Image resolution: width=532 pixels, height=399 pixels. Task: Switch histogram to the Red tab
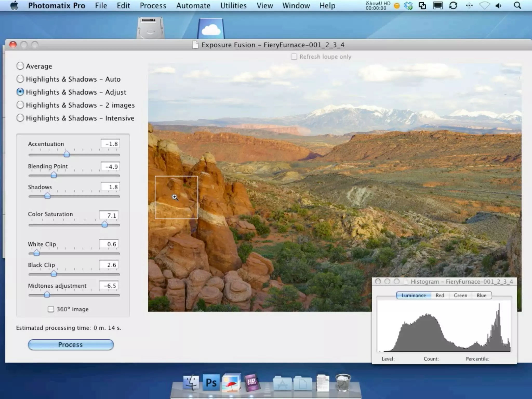[x=440, y=295]
